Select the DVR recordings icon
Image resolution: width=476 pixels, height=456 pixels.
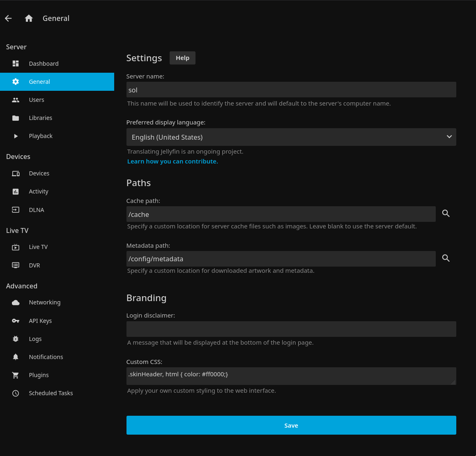(x=15, y=265)
